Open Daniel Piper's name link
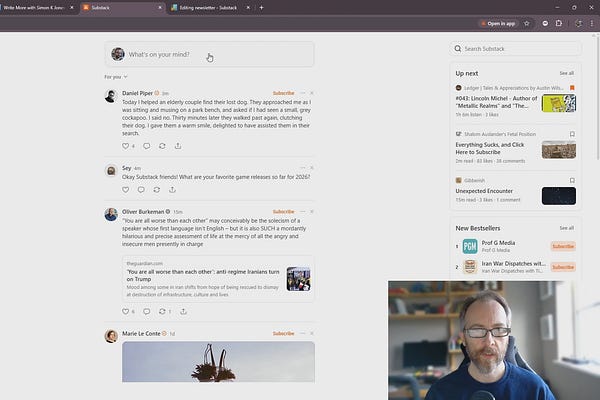The image size is (600, 400). [x=137, y=93]
